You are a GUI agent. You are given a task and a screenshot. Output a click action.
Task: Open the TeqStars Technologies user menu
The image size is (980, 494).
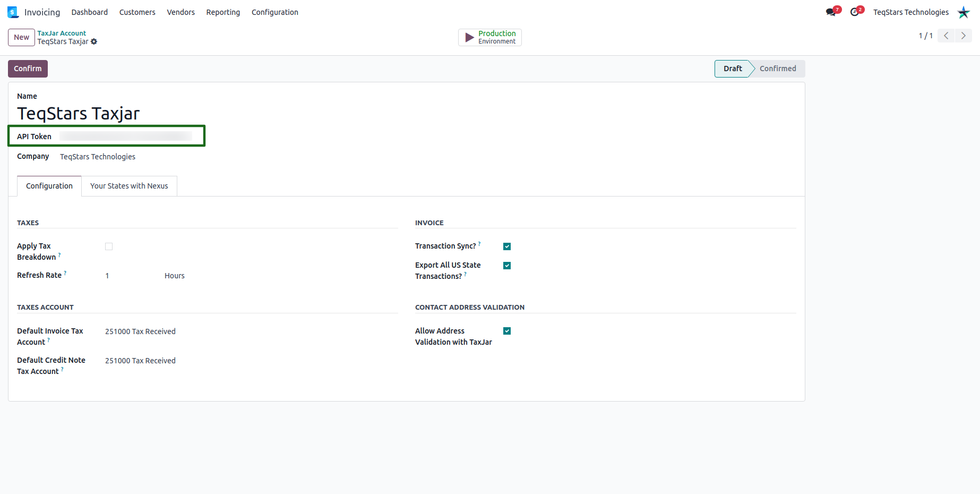coord(911,12)
